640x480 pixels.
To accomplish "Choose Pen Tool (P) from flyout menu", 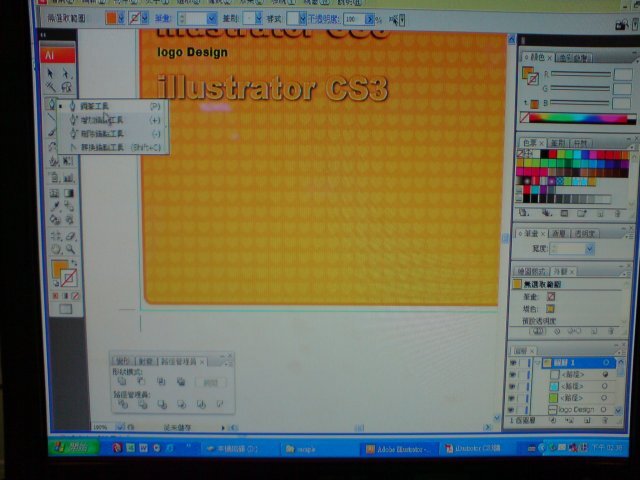I will click(x=113, y=106).
